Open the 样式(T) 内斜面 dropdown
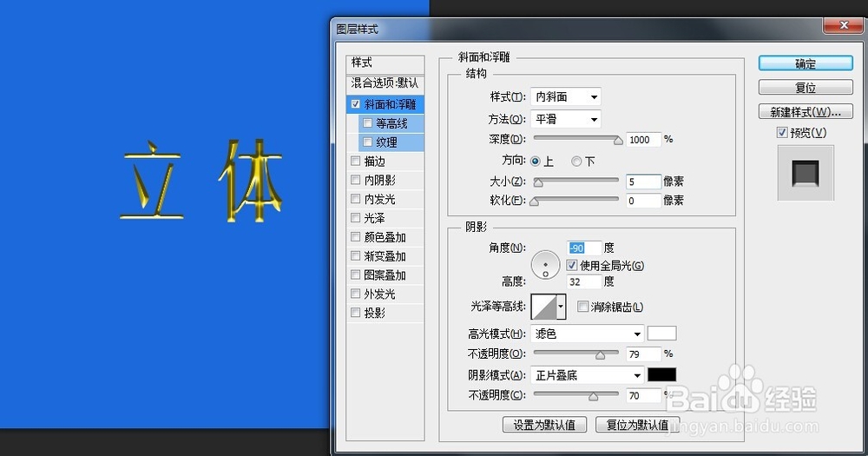 (566, 97)
